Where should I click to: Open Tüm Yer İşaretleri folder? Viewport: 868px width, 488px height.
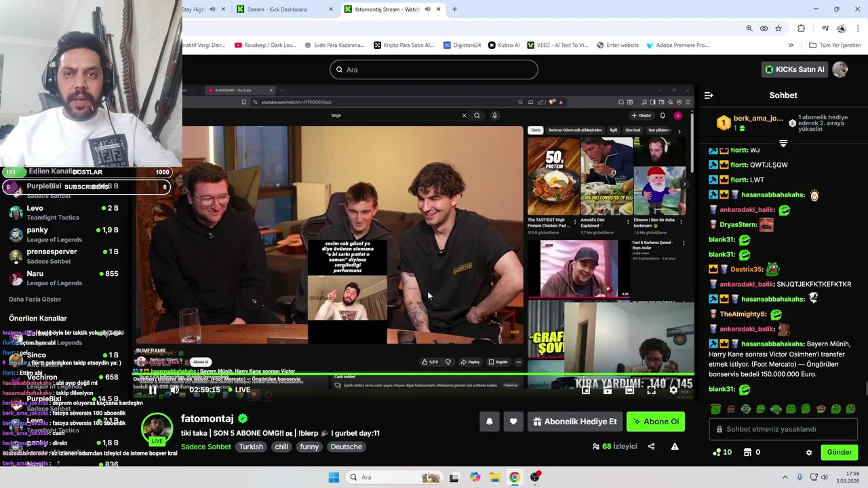point(835,45)
